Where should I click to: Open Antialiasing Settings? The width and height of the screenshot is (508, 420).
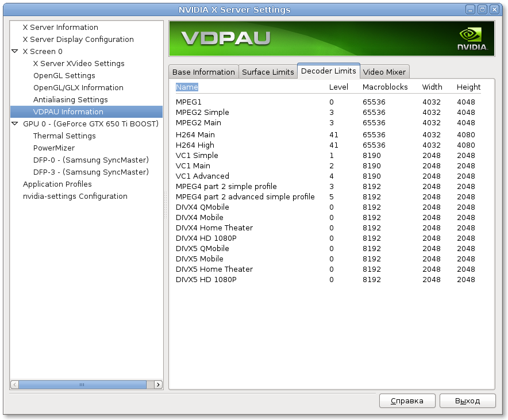pos(70,99)
